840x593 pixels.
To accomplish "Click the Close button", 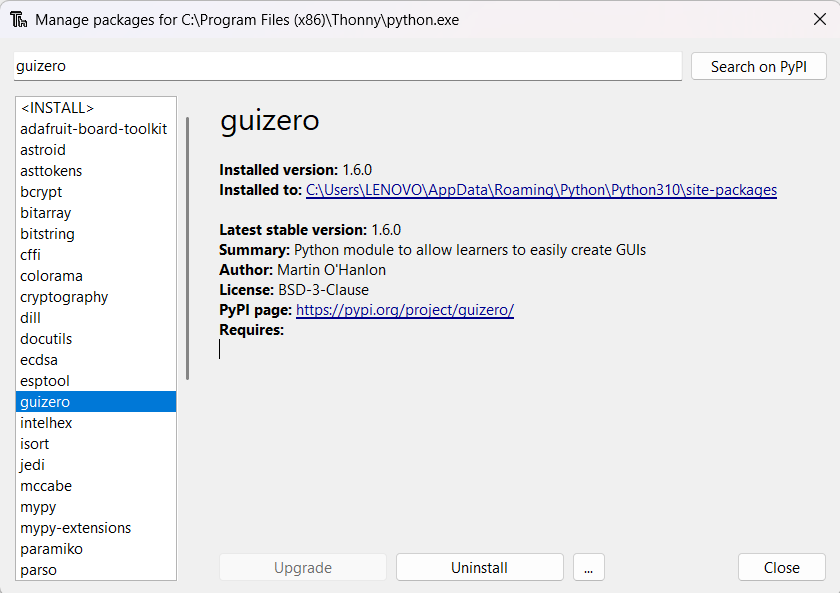I will tap(782, 567).
